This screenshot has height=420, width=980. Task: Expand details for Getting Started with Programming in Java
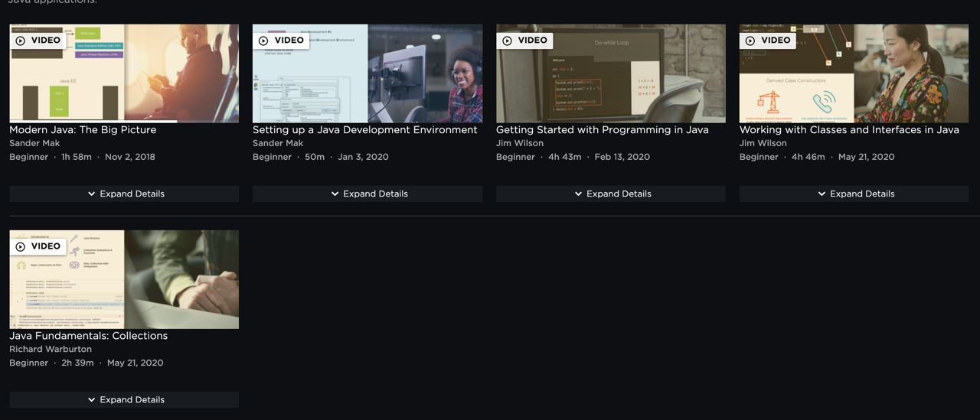611,194
